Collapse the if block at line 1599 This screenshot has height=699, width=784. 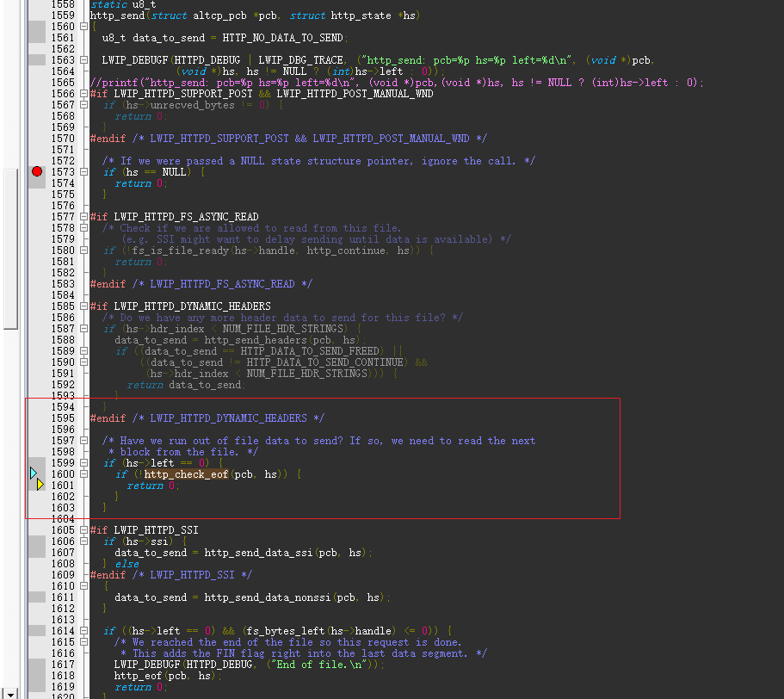coord(83,463)
